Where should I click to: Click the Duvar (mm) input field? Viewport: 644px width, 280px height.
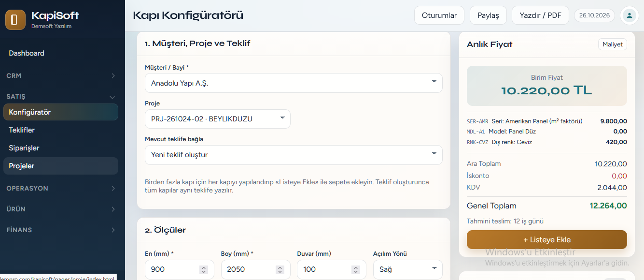(x=332, y=269)
